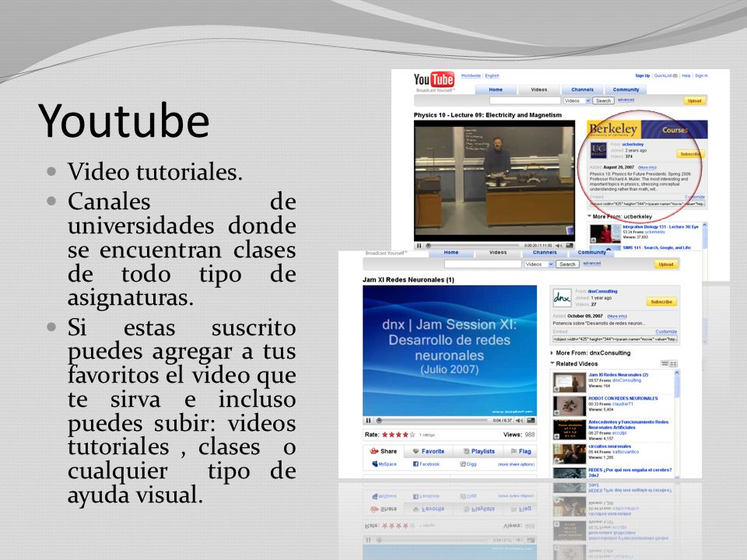Click the UC Berkeley channel avatar
The height and width of the screenshot is (560, 747).
pyautogui.click(x=598, y=150)
